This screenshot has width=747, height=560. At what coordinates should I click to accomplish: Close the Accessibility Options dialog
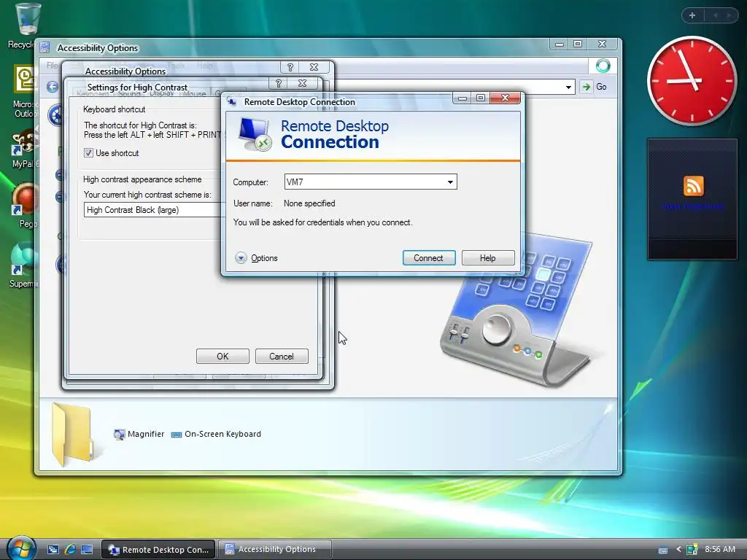click(314, 67)
